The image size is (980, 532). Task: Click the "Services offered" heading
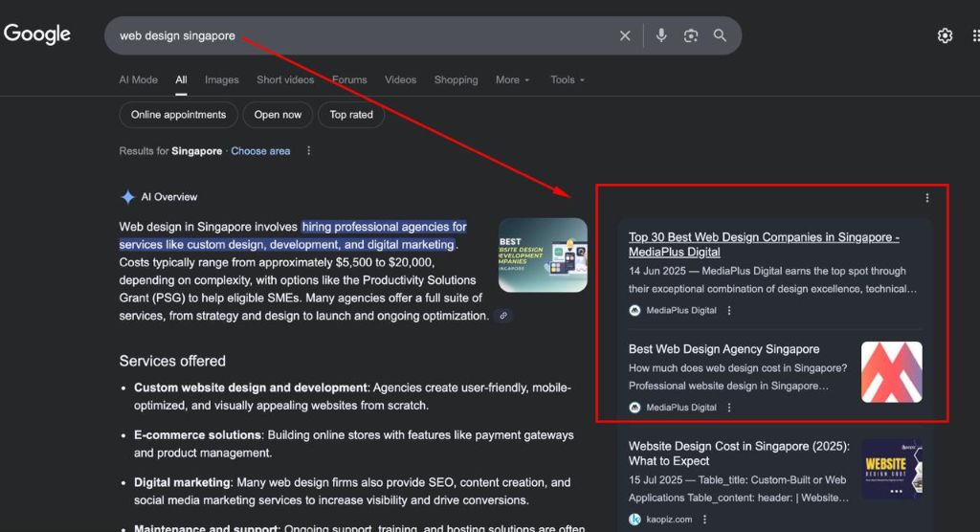[172, 362]
